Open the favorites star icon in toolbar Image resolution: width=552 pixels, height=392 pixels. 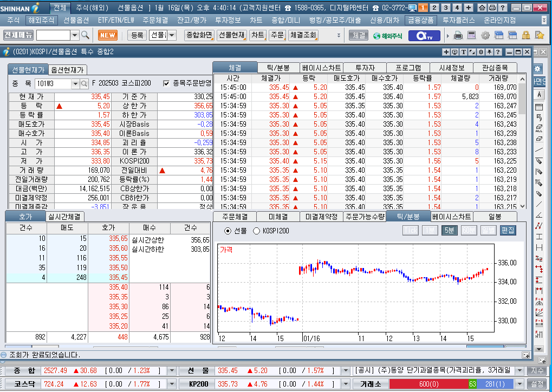tap(540, 35)
